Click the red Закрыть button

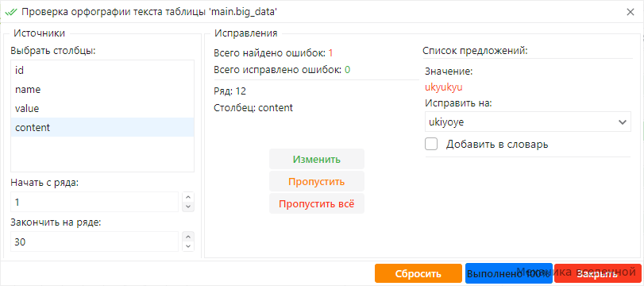point(597,273)
